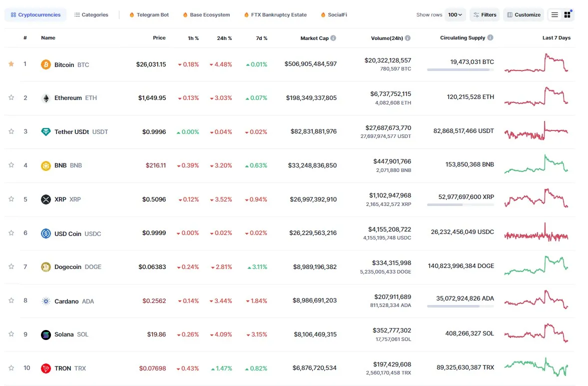Image resolution: width=588 pixels, height=386 pixels.
Task: Click the Customize button
Action: 524,14
